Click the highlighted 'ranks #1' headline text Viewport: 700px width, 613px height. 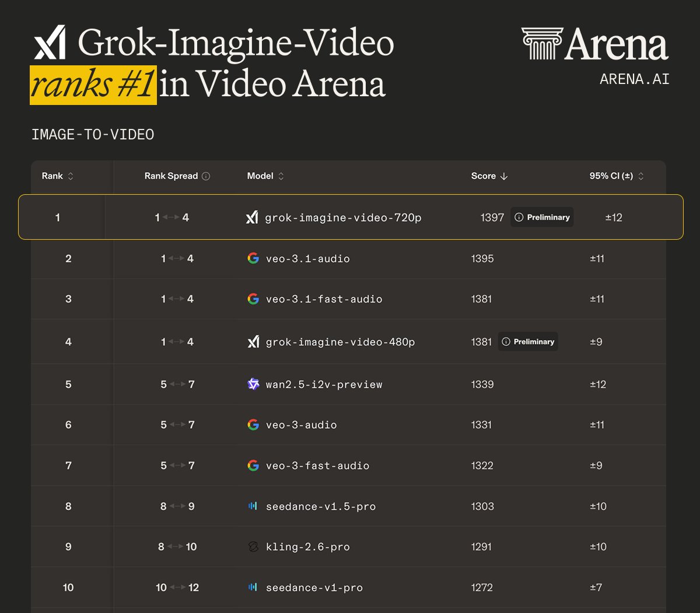tap(93, 85)
